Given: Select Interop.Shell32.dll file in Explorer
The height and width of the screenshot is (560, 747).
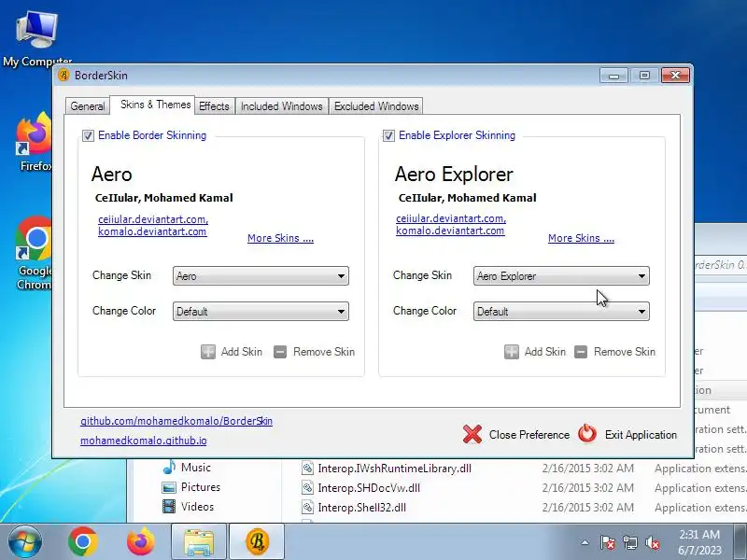Looking at the screenshot, I should (x=361, y=508).
